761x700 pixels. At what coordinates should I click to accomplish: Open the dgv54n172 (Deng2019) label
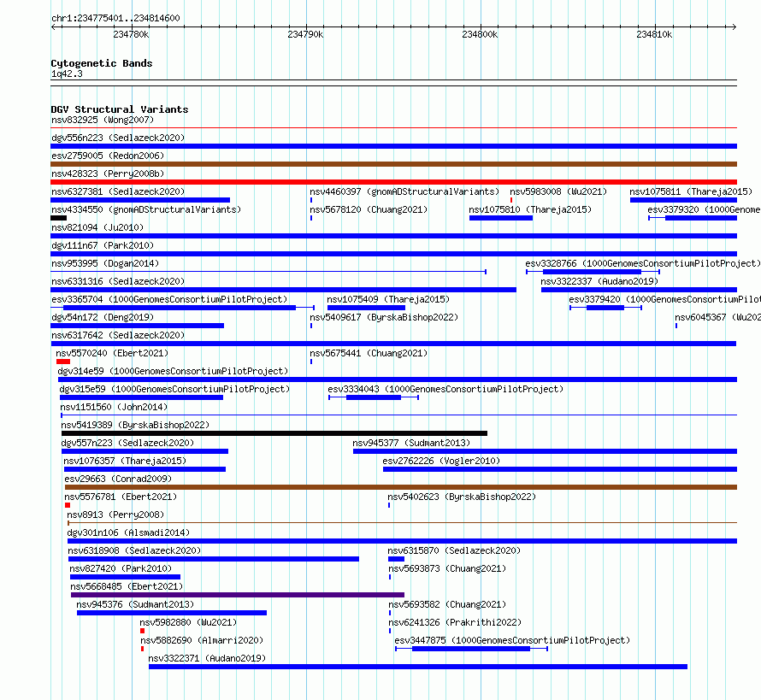click(103, 317)
